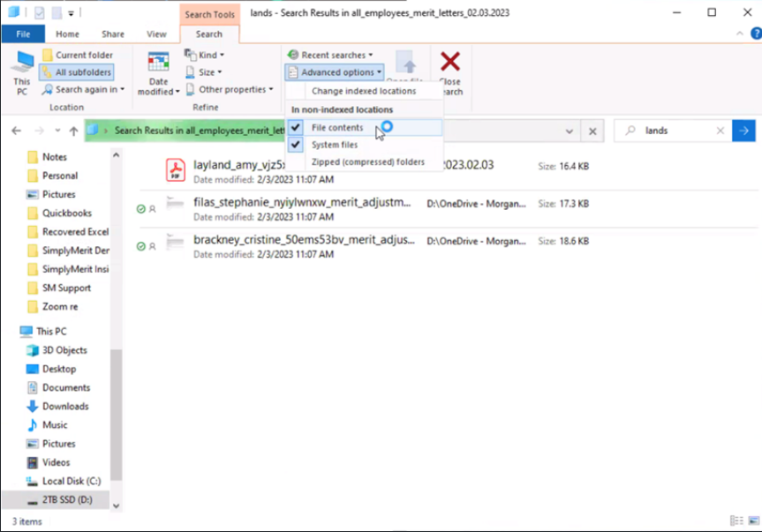
Task: Click the PDF icon of layland_amy file
Action: coord(176,169)
